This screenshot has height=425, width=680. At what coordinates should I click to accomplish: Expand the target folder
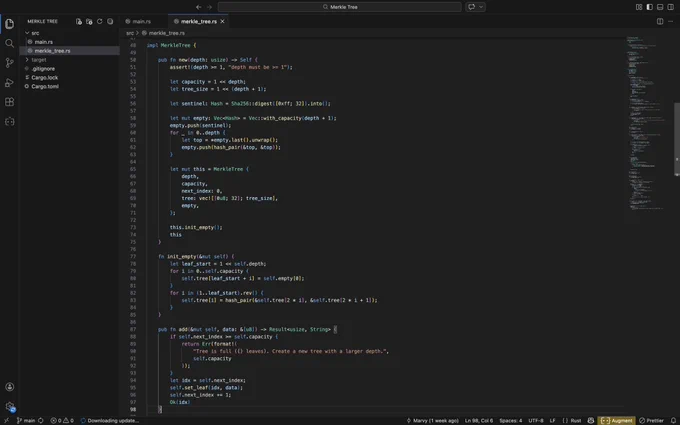tap(27, 60)
